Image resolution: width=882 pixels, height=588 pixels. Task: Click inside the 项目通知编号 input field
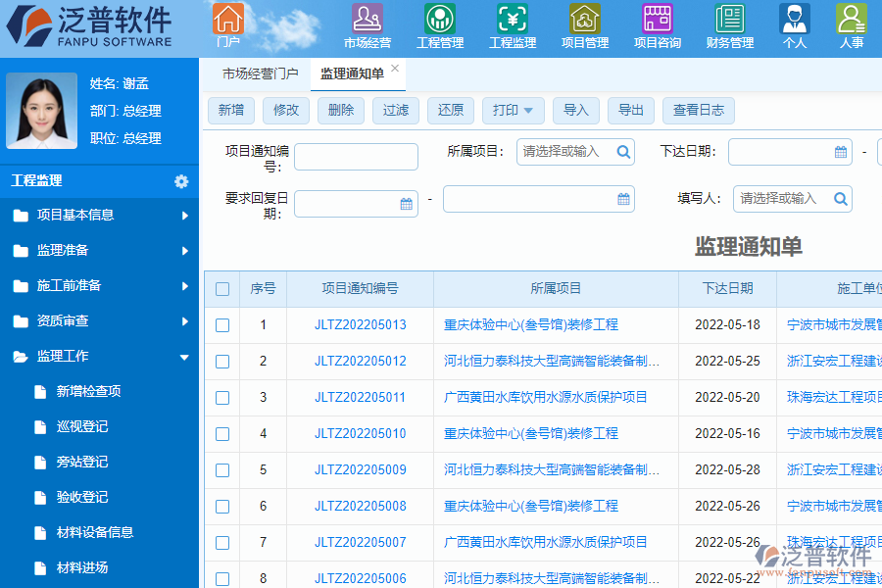click(x=356, y=156)
